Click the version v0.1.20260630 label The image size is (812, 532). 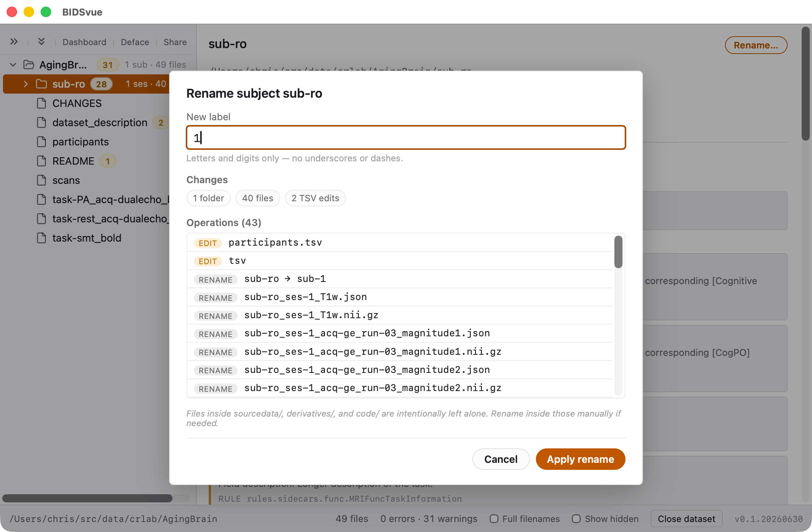click(769, 519)
